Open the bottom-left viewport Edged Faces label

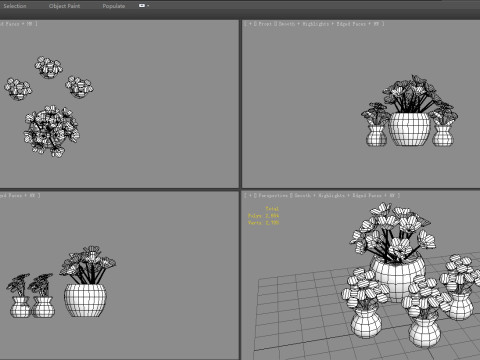tap(12, 195)
